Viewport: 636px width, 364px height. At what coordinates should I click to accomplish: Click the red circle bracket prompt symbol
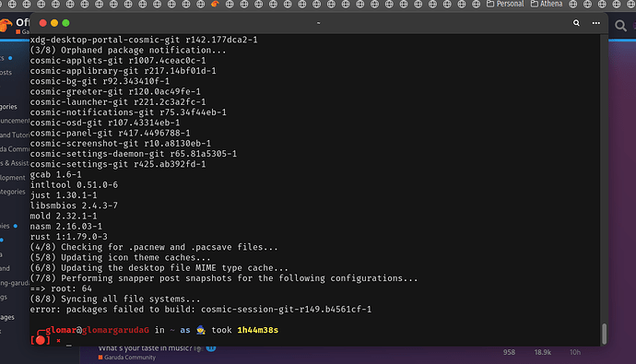[x=41, y=340]
